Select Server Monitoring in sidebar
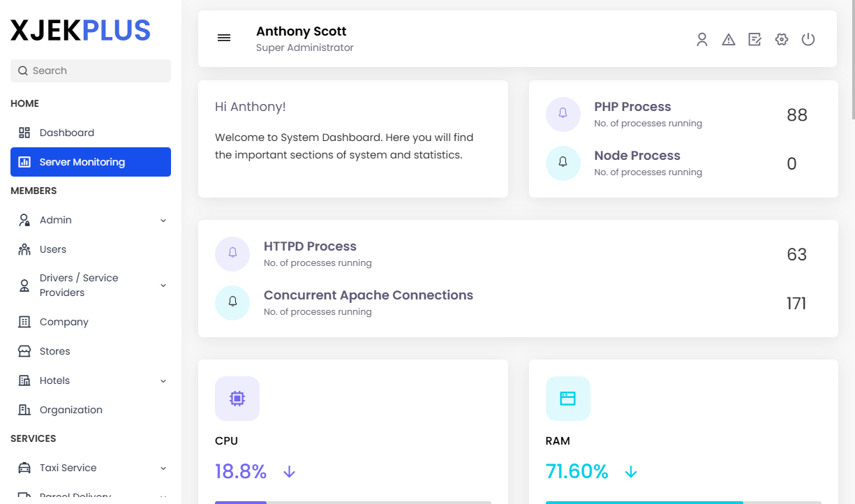Viewport: 855px width, 504px height. (x=82, y=162)
